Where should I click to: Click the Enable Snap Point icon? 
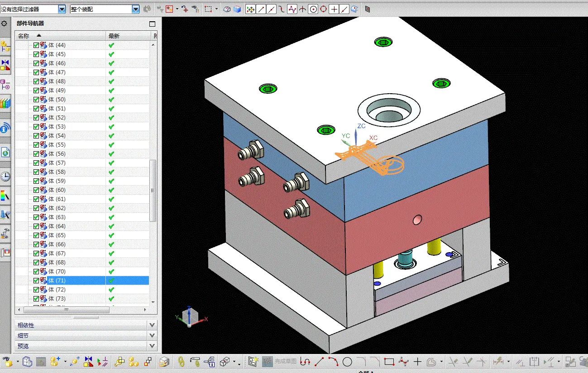(250, 9)
